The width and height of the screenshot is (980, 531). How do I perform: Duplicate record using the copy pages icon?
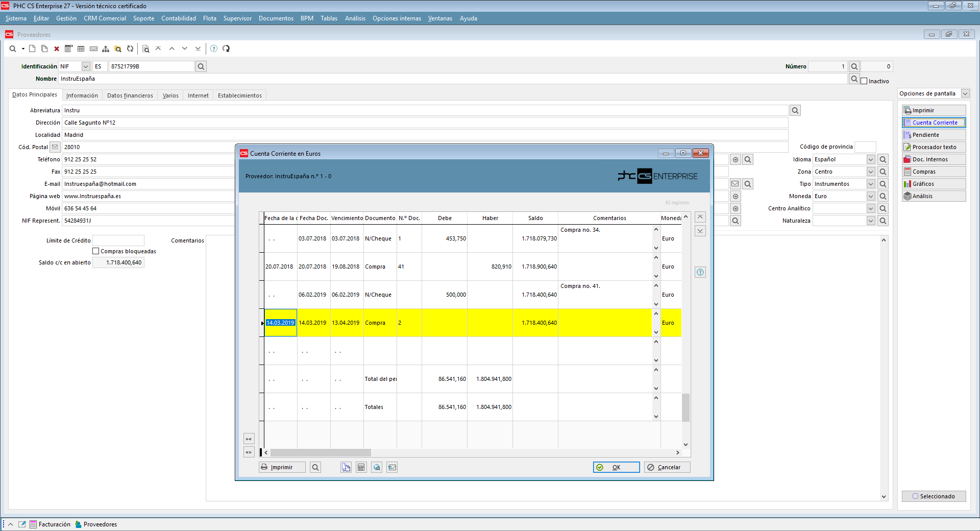44,49
